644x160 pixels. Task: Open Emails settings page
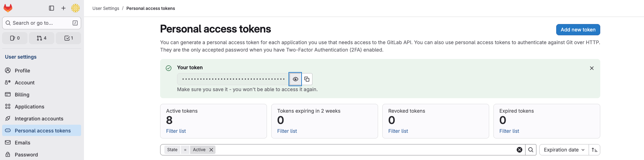pos(42,143)
